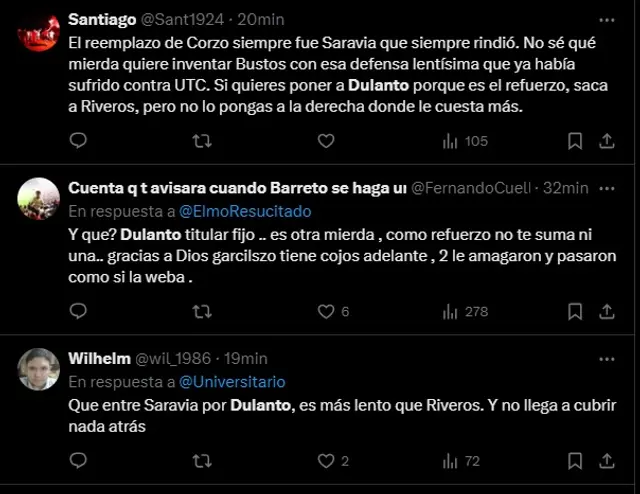Viewport: 640px width, 494px height.
Task: Like Santiago's tweet
Action: tap(325, 141)
